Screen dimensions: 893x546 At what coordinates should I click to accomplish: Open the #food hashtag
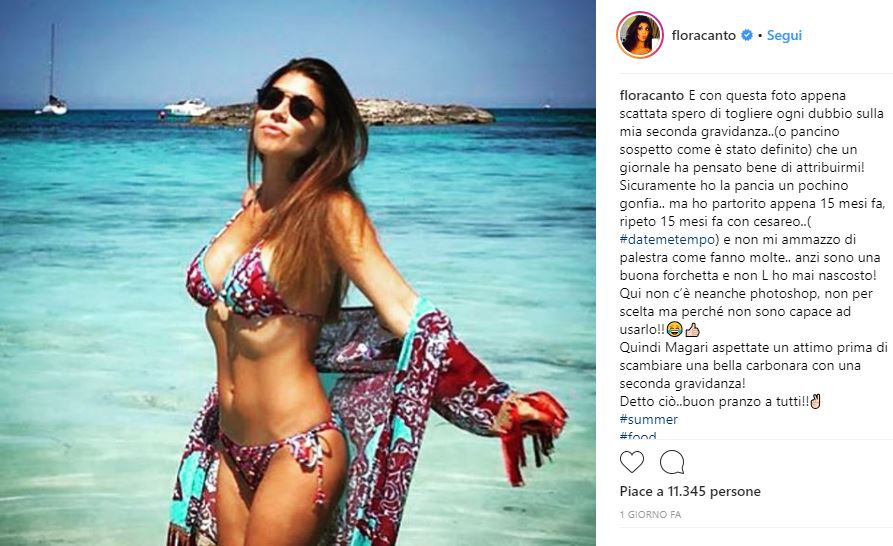tap(638, 435)
